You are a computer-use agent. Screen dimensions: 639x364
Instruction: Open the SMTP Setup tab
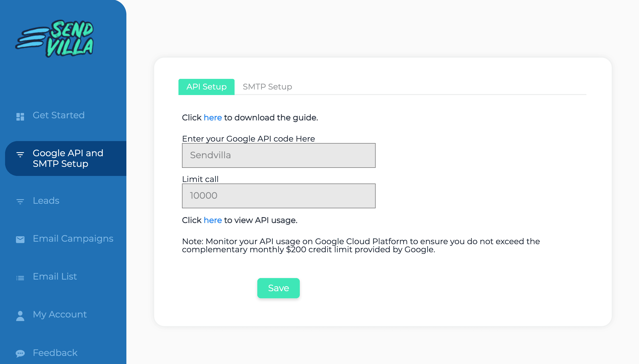point(267,87)
